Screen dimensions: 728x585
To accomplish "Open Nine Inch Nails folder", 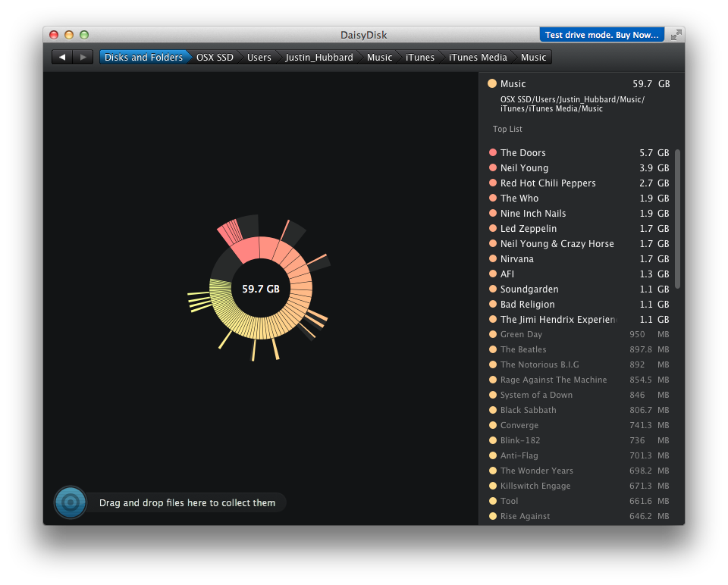I will click(x=579, y=214).
